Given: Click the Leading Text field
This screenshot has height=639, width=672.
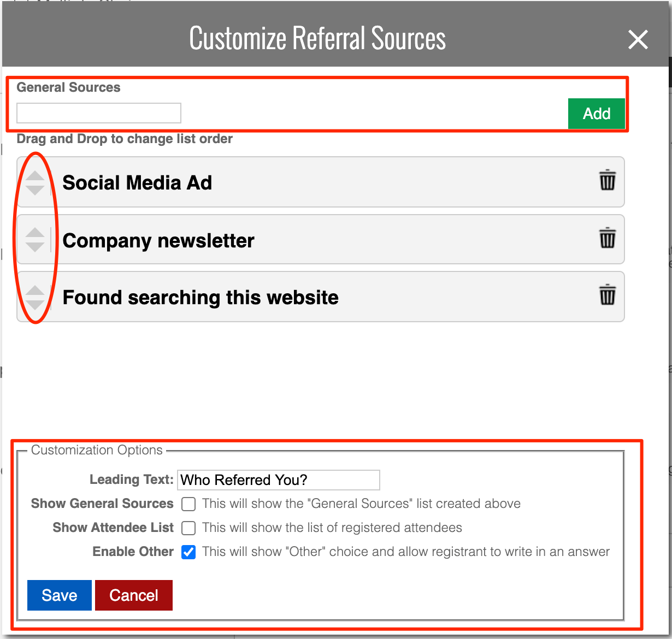Looking at the screenshot, I should pos(279,480).
